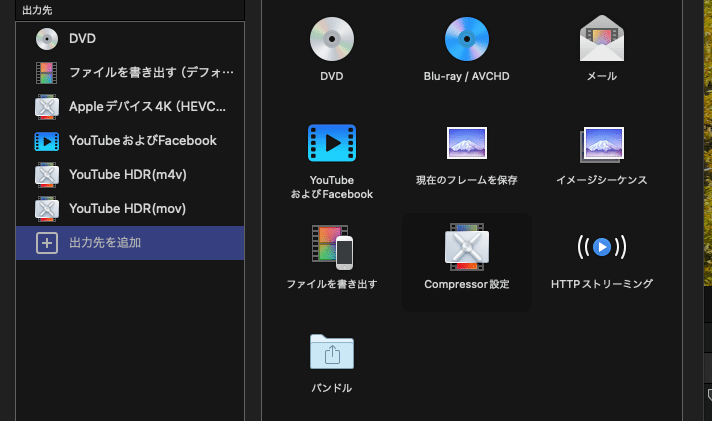Select the YouTube HDR(mov) row text

(127, 208)
